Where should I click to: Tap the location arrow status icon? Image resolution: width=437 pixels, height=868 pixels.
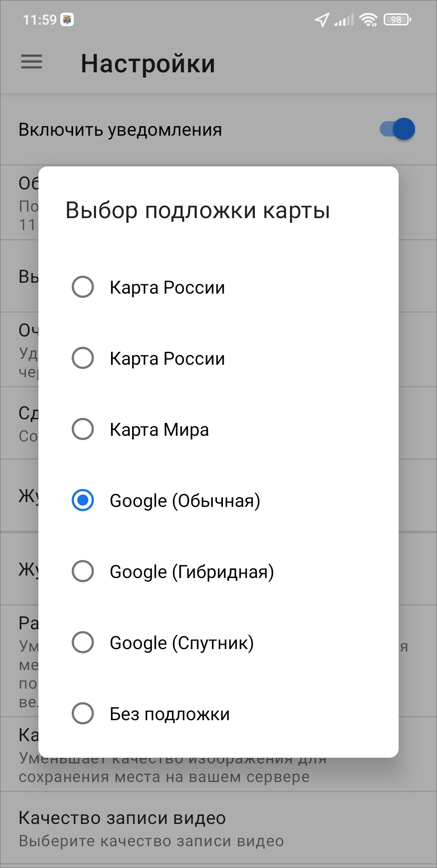[322, 19]
